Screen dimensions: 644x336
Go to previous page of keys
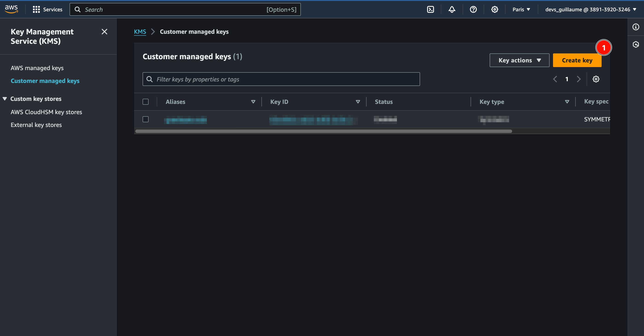tap(555, 79)
